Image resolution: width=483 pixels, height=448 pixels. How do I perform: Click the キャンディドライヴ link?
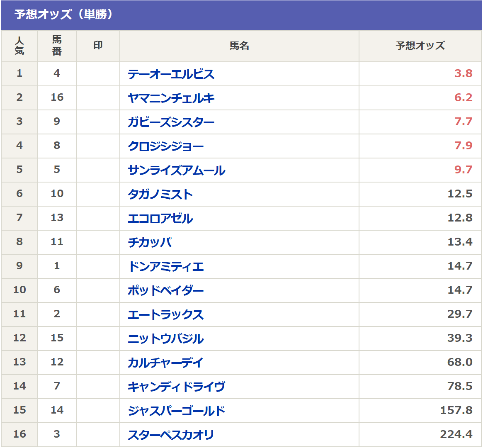click(176, 387)
